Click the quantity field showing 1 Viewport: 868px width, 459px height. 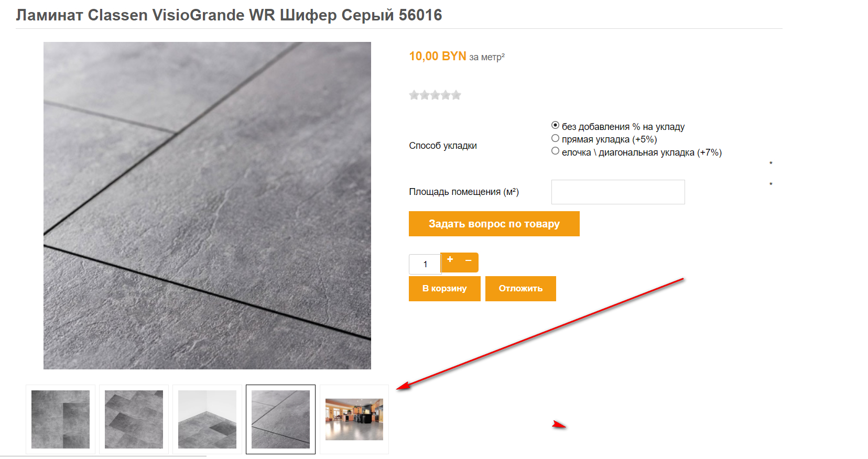pyautogui.click(x=425, y=264)
